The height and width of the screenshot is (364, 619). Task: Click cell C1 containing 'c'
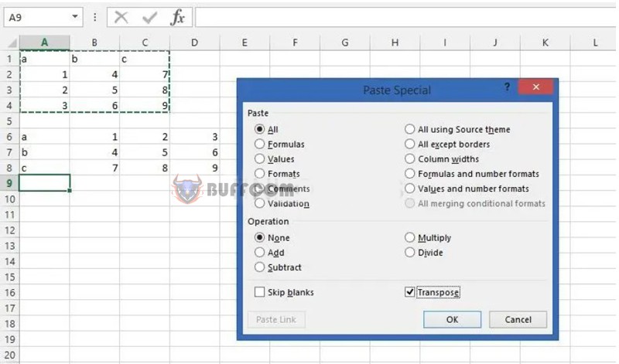coord(145,60)
